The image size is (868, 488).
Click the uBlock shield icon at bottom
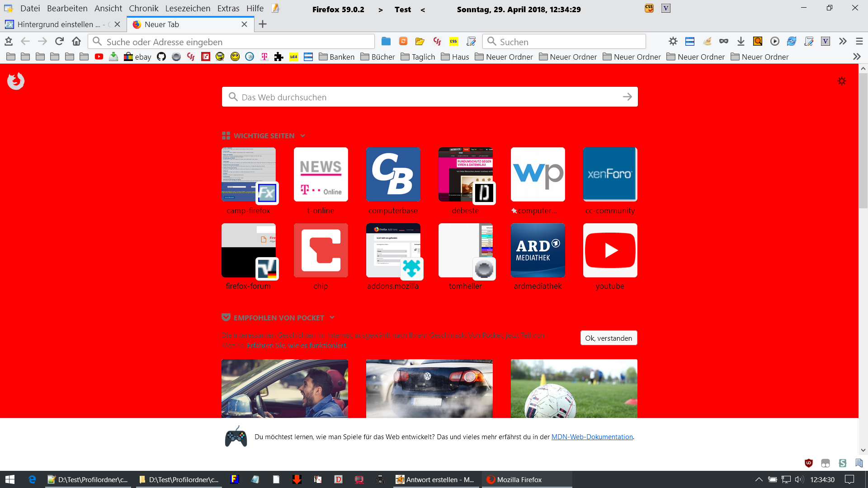(x=809, y=463)
